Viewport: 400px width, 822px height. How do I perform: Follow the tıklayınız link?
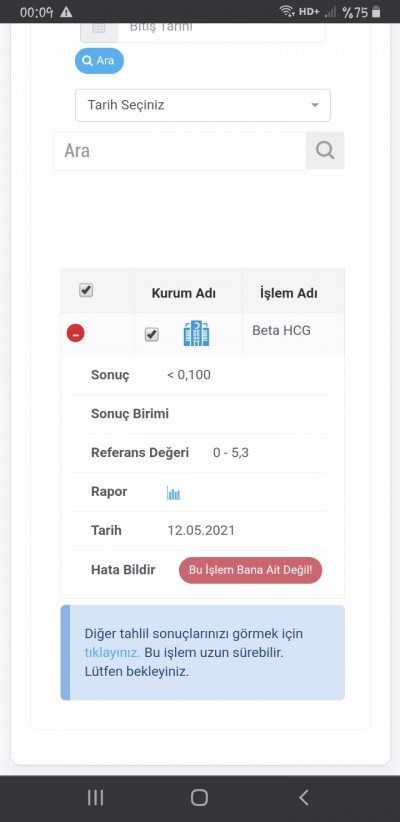(112, 653)
